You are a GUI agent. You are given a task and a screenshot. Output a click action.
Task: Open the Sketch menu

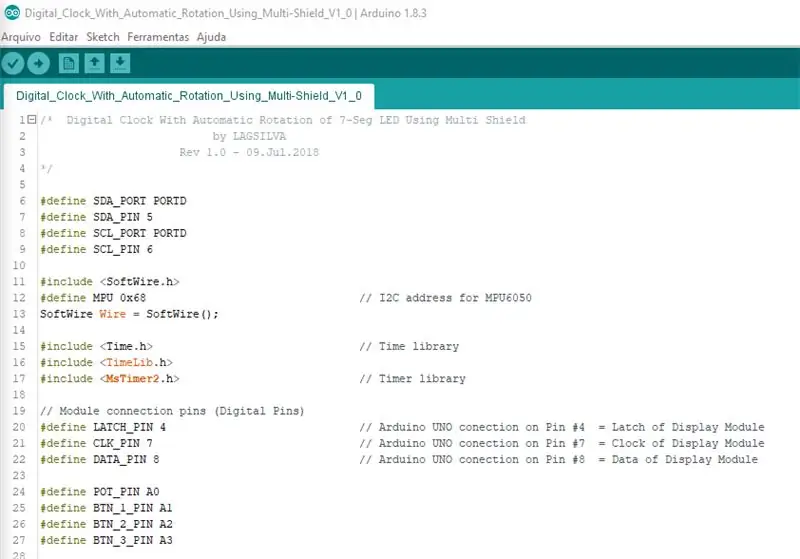click(103, 37)
